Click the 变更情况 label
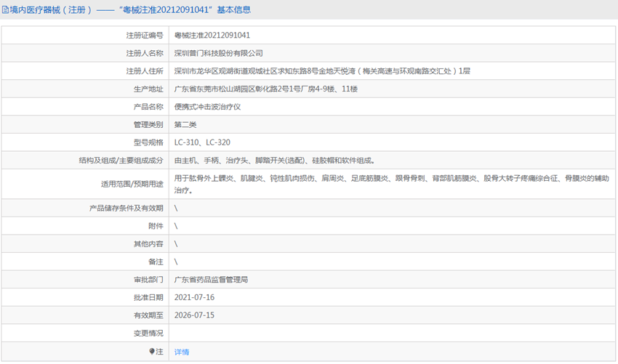Viewport: 618px width, 364px height. [x=148, y=333]
